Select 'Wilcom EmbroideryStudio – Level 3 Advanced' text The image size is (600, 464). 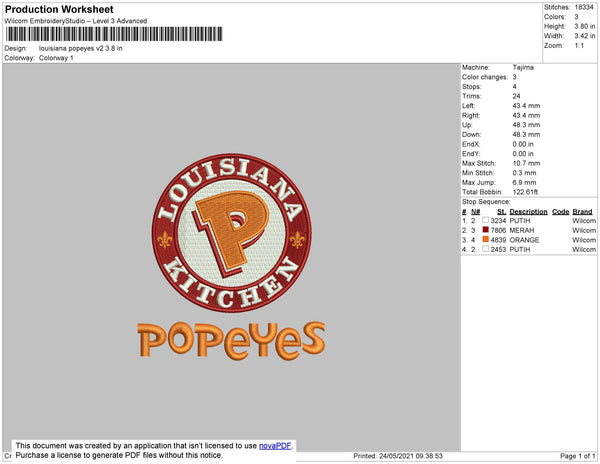pos(76,21)
